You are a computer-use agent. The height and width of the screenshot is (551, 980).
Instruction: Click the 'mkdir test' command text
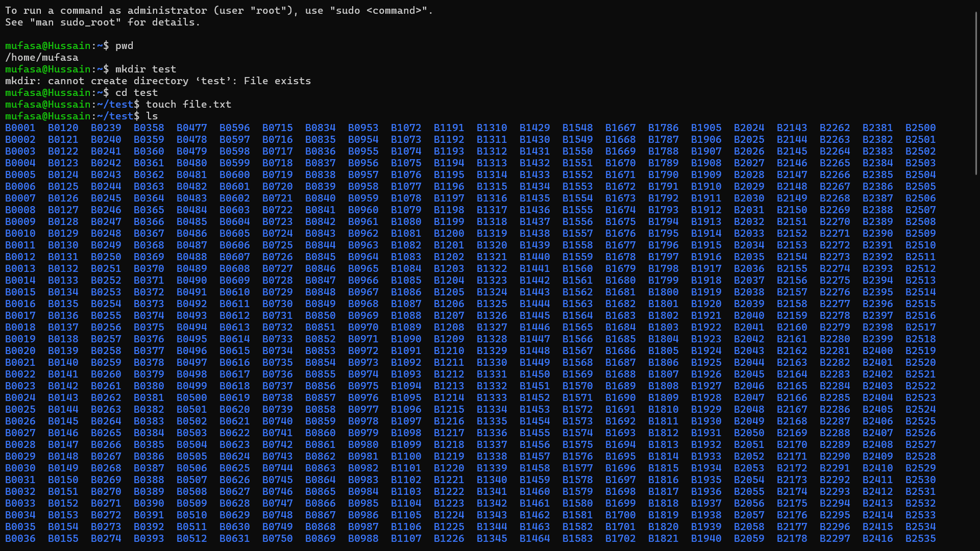145,69
